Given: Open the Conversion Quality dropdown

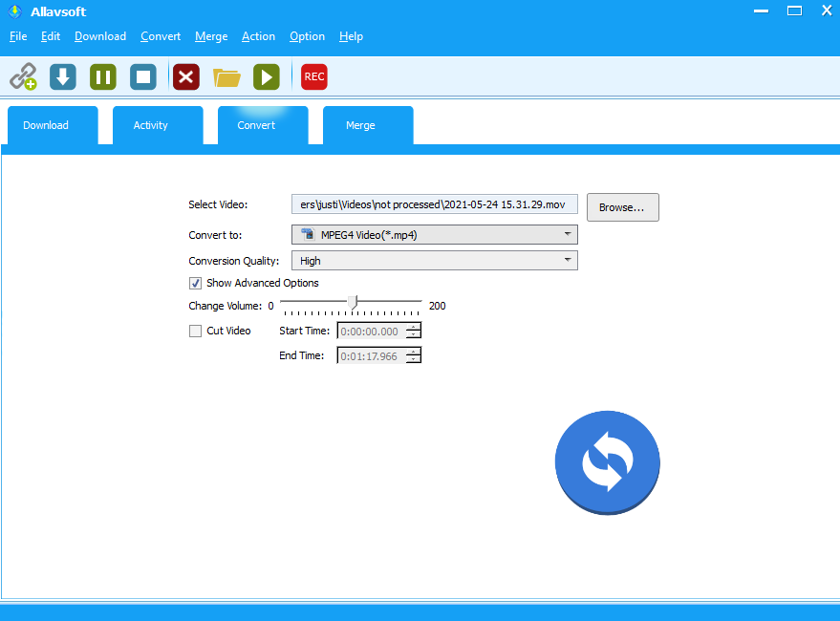Looking at the screenshot, I should 434,261.
